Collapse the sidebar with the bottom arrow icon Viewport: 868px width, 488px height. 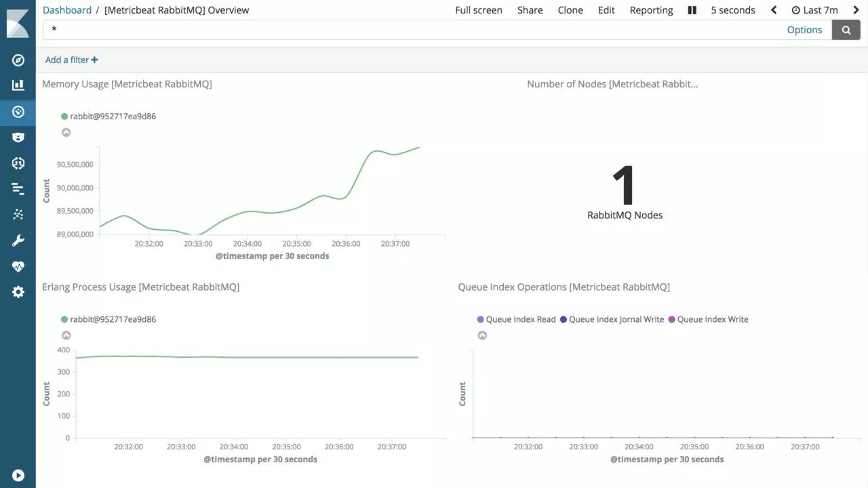[18, 476]
